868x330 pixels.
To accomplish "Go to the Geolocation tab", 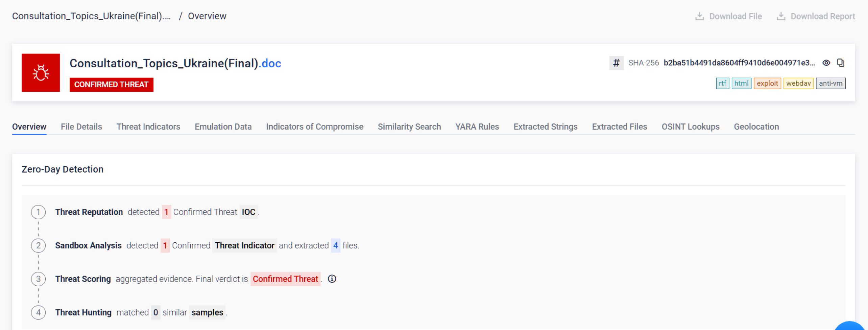I will click(756, 127).
